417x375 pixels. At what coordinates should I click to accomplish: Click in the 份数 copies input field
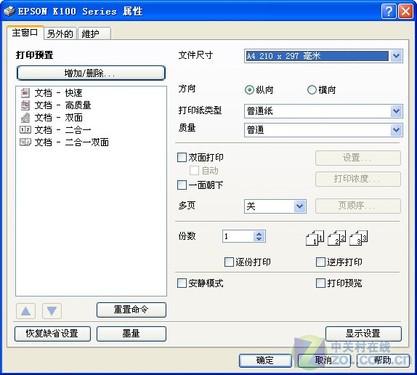(238, 236)
